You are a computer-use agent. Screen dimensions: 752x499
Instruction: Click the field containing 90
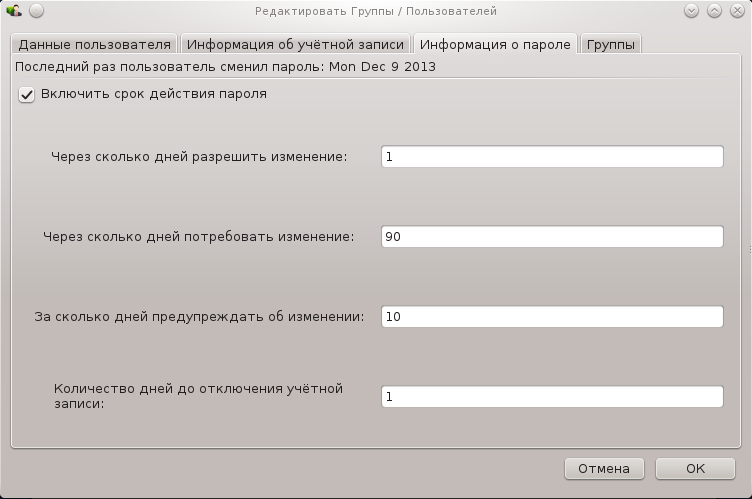tap(552, 237)
